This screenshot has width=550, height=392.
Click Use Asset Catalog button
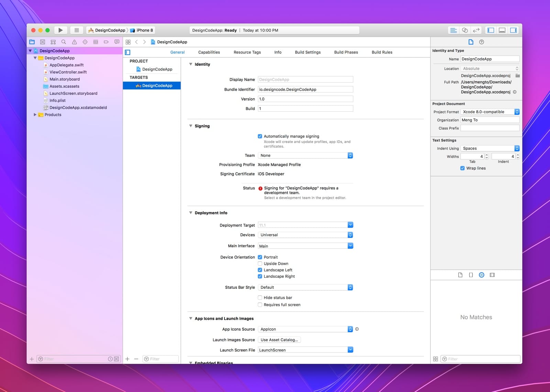pos(279,340)
